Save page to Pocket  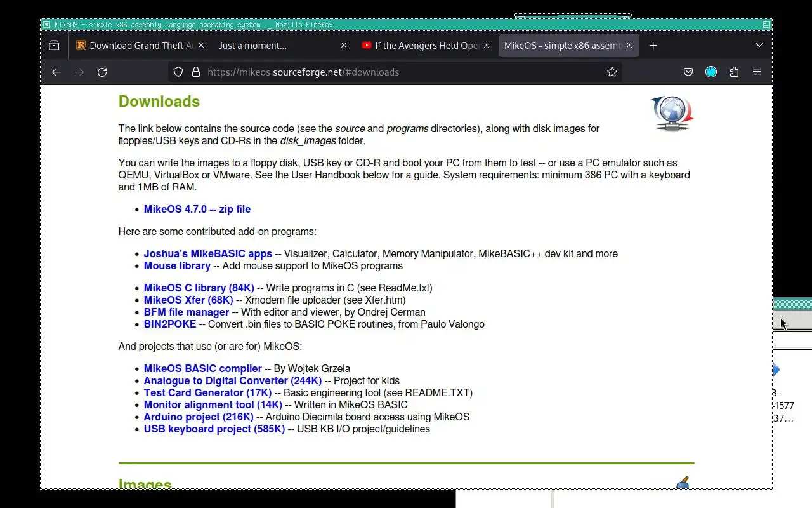[688, 72]
